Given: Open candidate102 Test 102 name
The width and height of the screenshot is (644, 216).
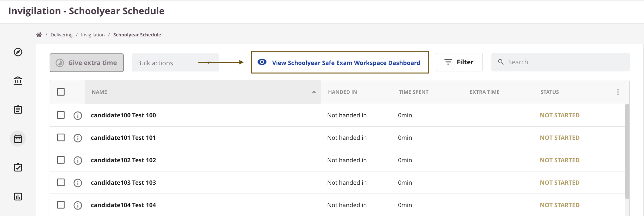Looking at the screenshot, I should click(x=123, y=160).
